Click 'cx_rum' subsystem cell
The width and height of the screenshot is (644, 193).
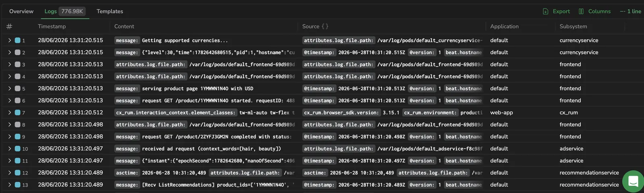569,112
